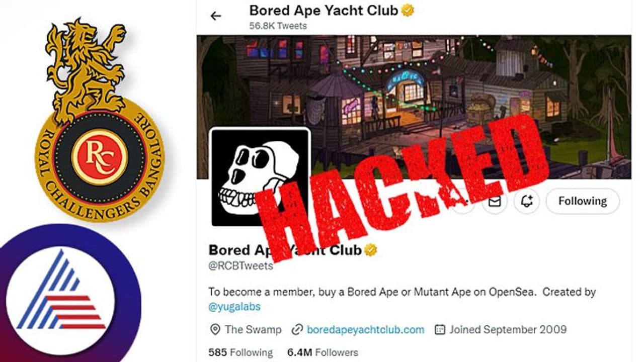Click the location pin icon by The Swamp
644x362 pixels.
pyautogui.click(x=215, y=330)
